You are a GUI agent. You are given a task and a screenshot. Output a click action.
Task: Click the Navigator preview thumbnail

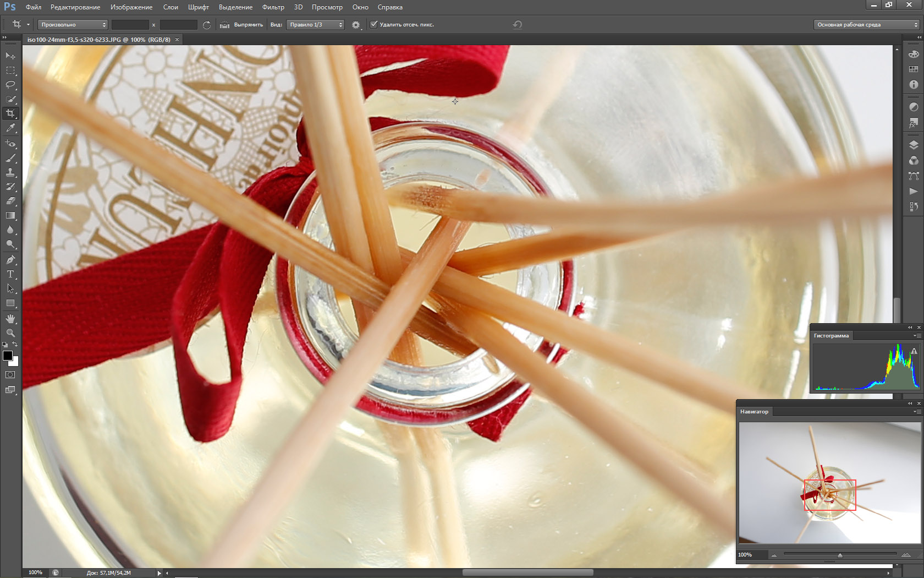tap(829, 483)
